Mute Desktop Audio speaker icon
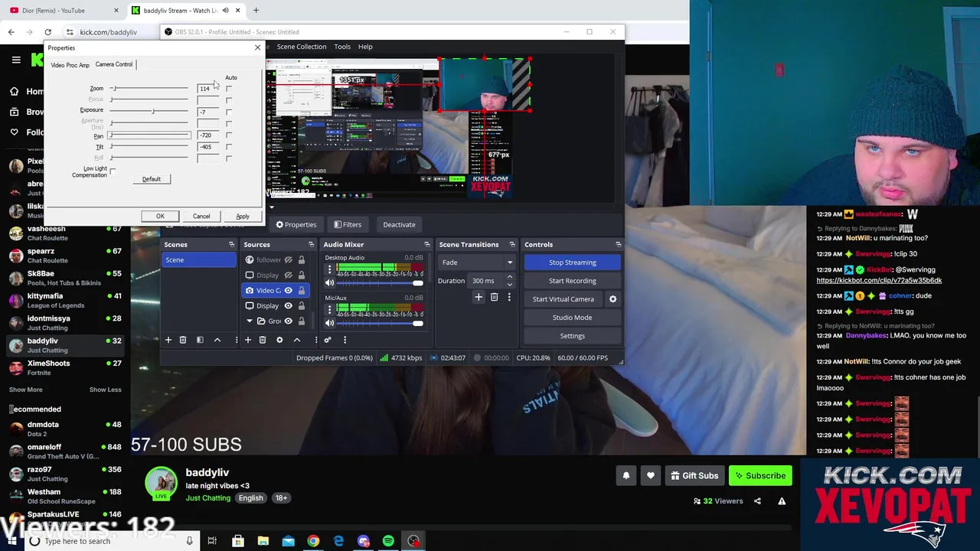This screenshot has height=551, width=980. coord(330,282)
